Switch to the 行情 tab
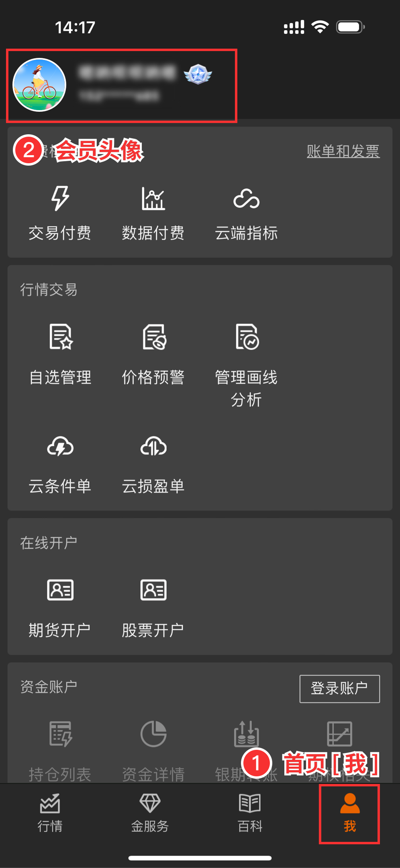The image size is (400, 868). (50, 813)
